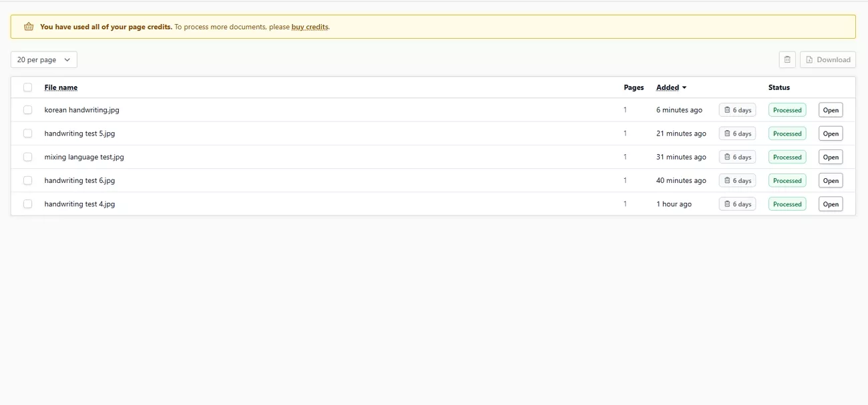
Task: Open the 20 per page dropdown
Action: 44,59
